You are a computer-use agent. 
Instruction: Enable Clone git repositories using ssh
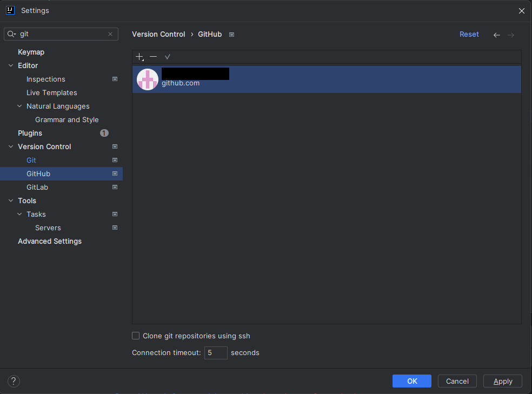(x=136, y=336)
